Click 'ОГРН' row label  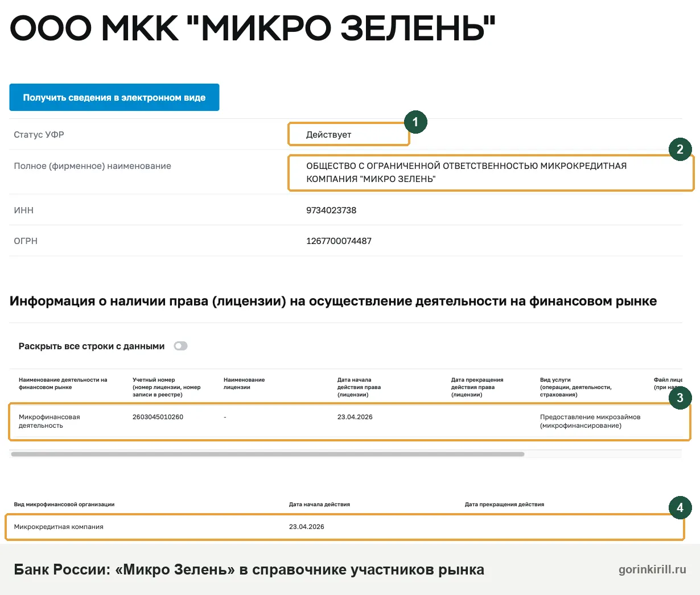point(26,241)
